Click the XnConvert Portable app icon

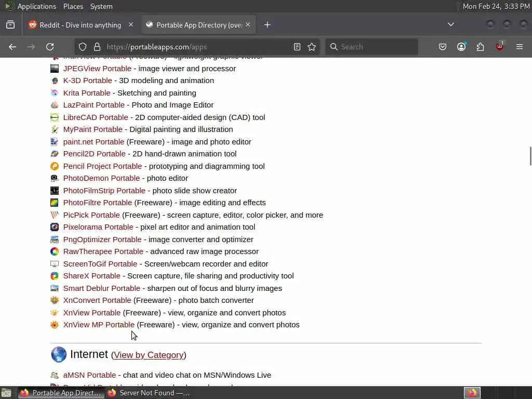tap(54, 300)
